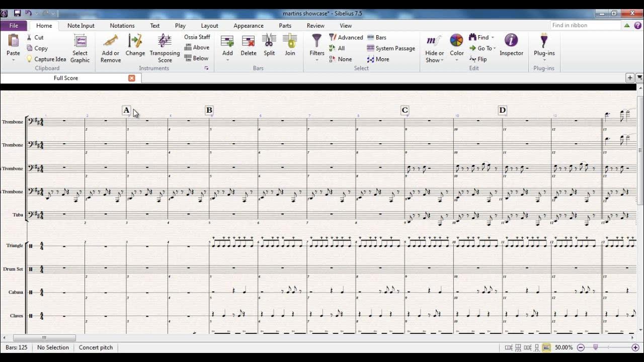The image size is (644, 362).
Task: Open the Go To menu
Action: 482,48
